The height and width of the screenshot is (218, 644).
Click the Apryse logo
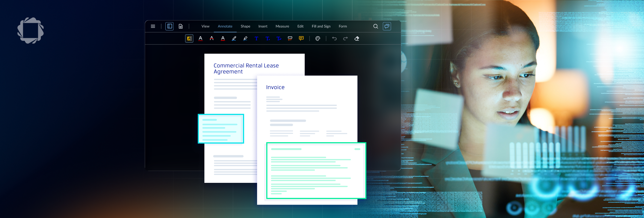(31, 31)
